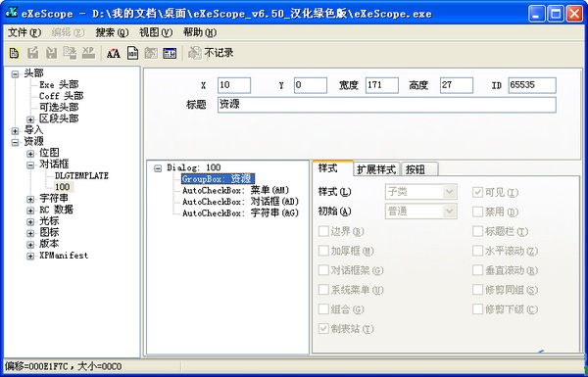This screenshot has height=377, width=588.
Task: Click the dialog test window icon
Action: (170, 53)
